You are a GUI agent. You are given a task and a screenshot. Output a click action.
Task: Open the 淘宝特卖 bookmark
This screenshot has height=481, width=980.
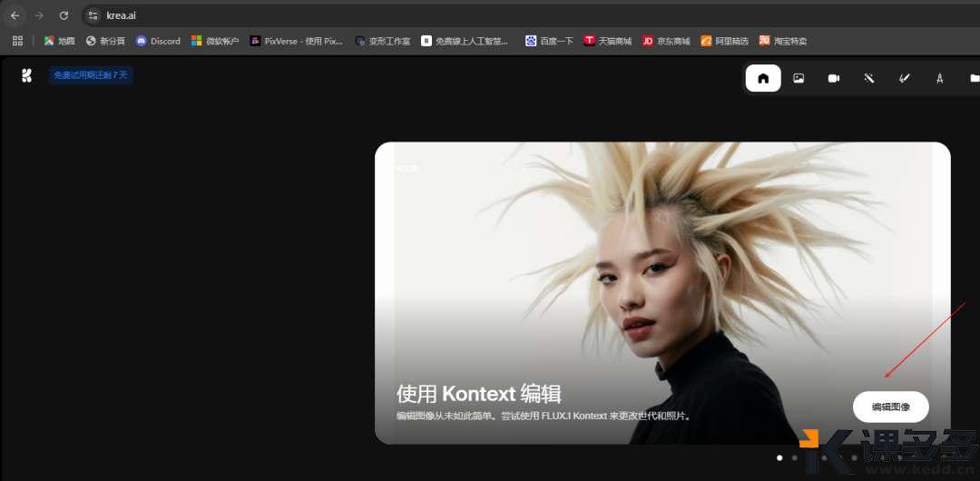tap(782, 41)
